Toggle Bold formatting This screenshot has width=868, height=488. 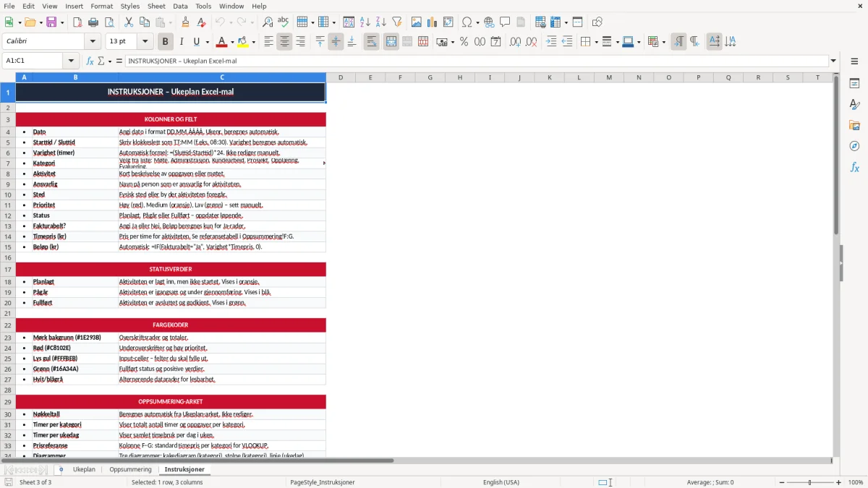click(165, 42)
